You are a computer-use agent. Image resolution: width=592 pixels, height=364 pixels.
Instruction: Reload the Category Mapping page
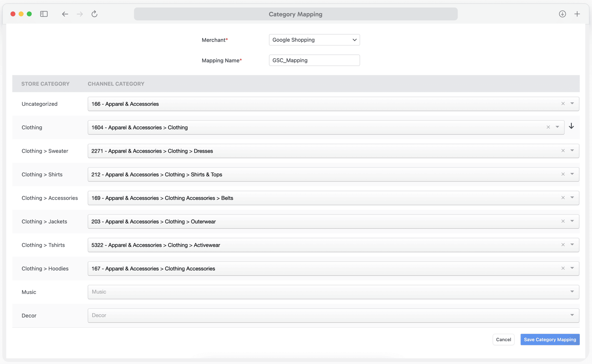coord(94,14)
